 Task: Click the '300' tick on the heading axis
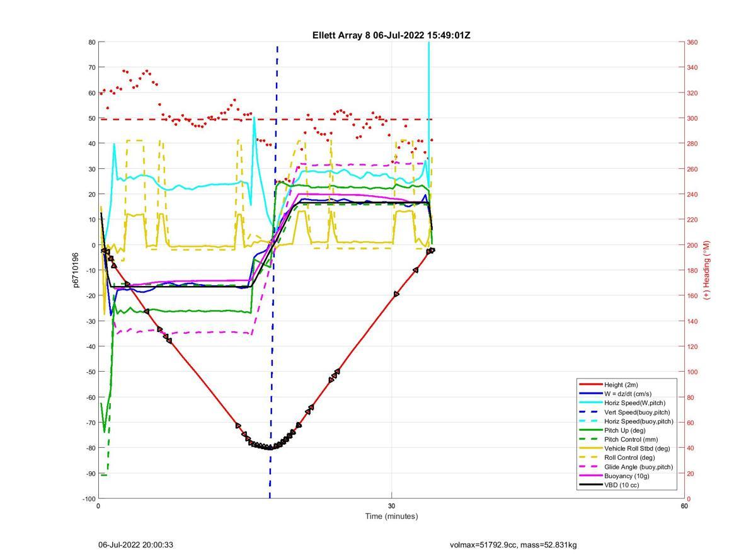[692, 118]
